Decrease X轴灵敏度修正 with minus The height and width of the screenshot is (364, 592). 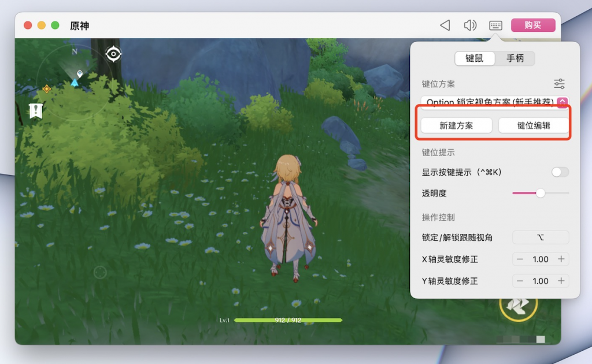point(520,259)
